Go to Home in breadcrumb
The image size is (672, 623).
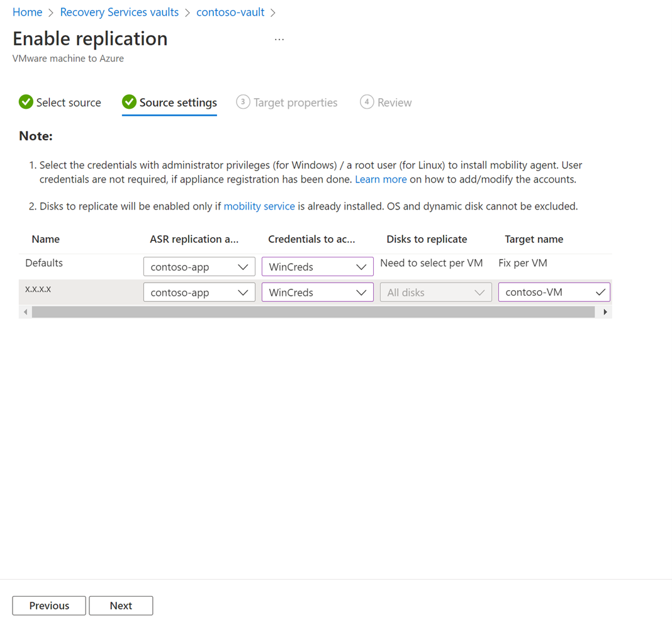pos(28,13)
